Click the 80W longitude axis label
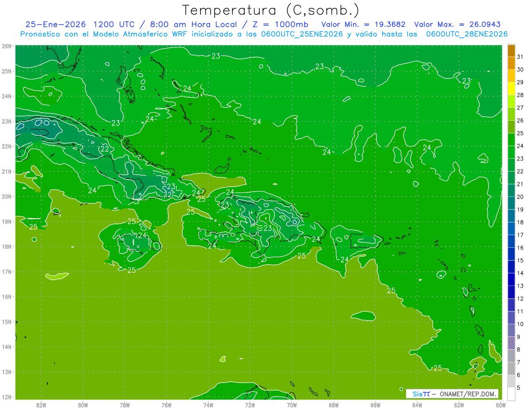The image size is (532, 411). pos(83,405)
